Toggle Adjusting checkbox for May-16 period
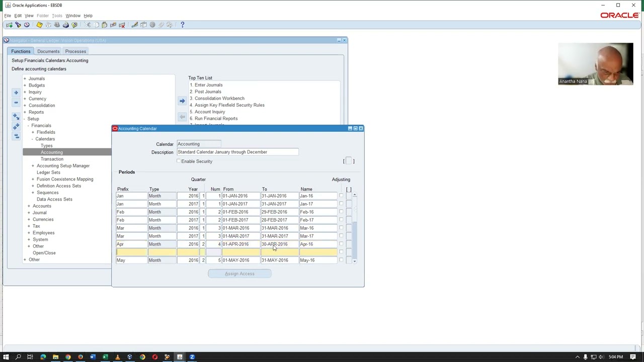This screenshot has height=362, width=644. tap(341, 260)
